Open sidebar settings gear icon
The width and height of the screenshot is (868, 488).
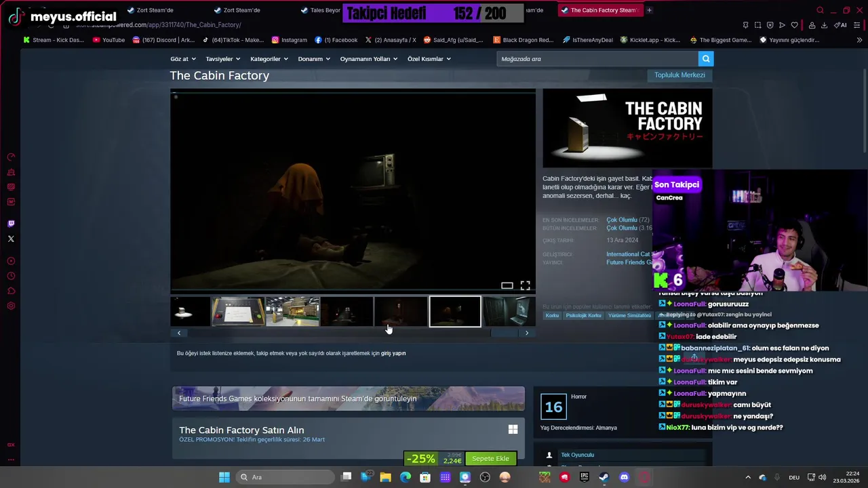click(x=11, y=306)
